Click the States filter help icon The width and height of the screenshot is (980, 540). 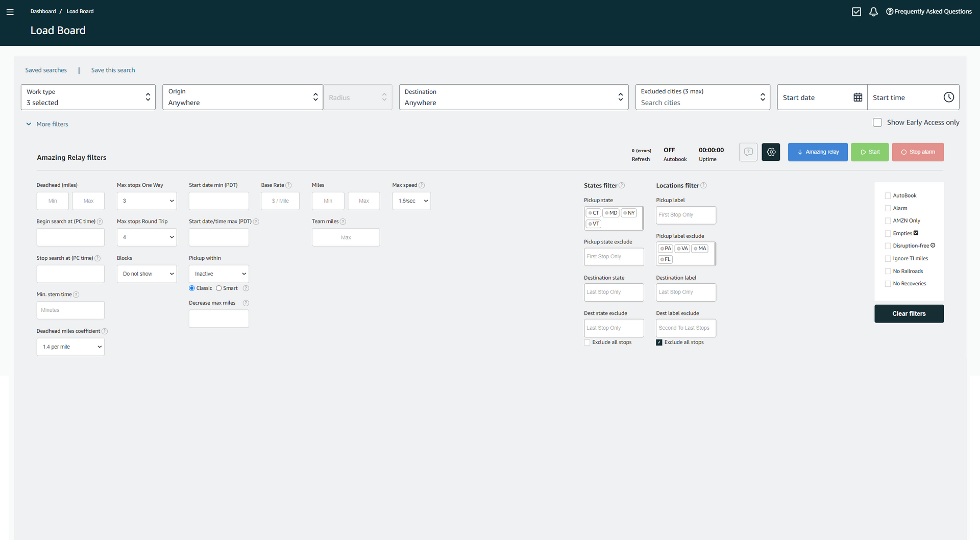(622, 186)
